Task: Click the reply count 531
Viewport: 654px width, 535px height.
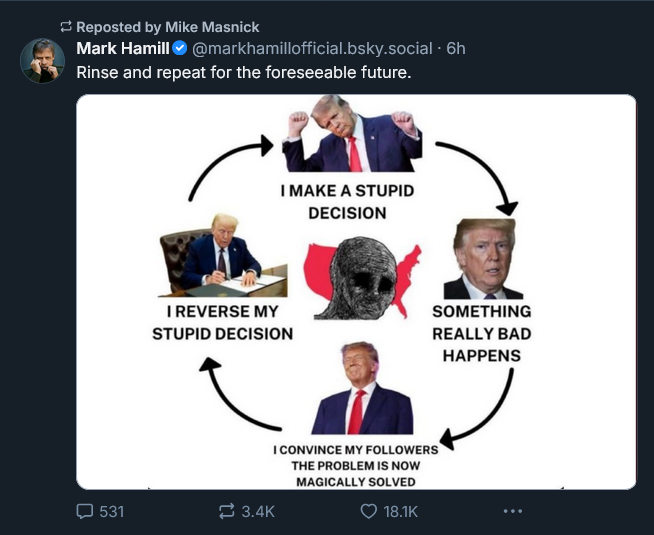Action: 112,511
